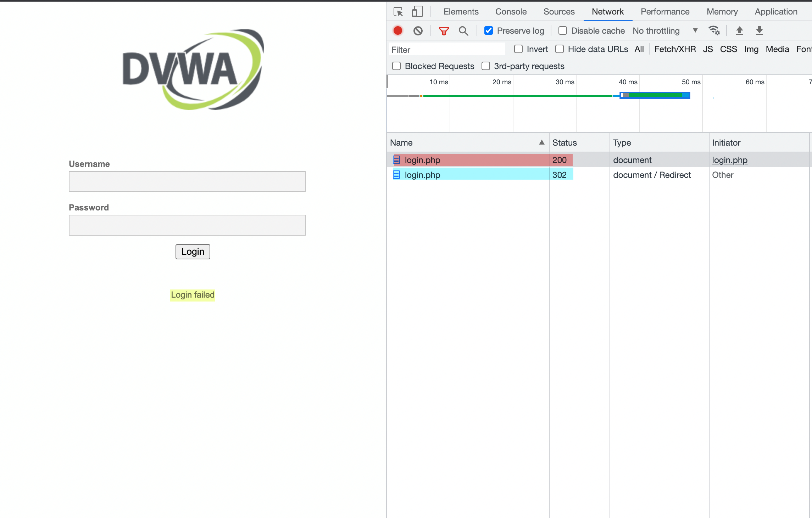Filter requests by JS type
Screen dimensions: 812x518
coord(708,49)
